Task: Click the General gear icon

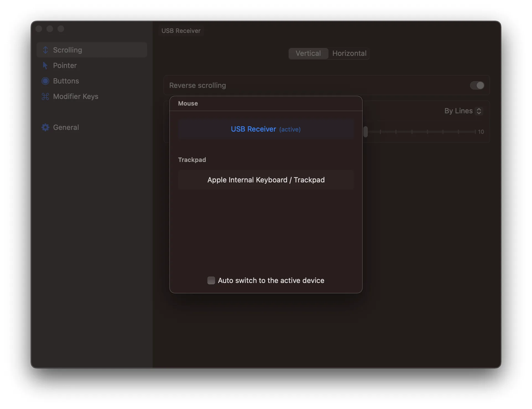Action: point(45,127)
